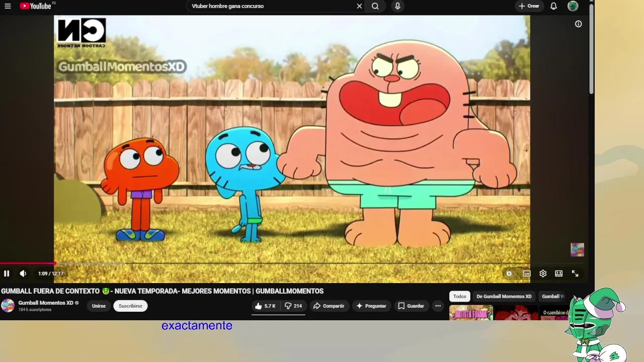Open the notifications bell
Image resolution: width=644 pixels, height=362 pixels.
pyautogui.click(x=553, y=6)
